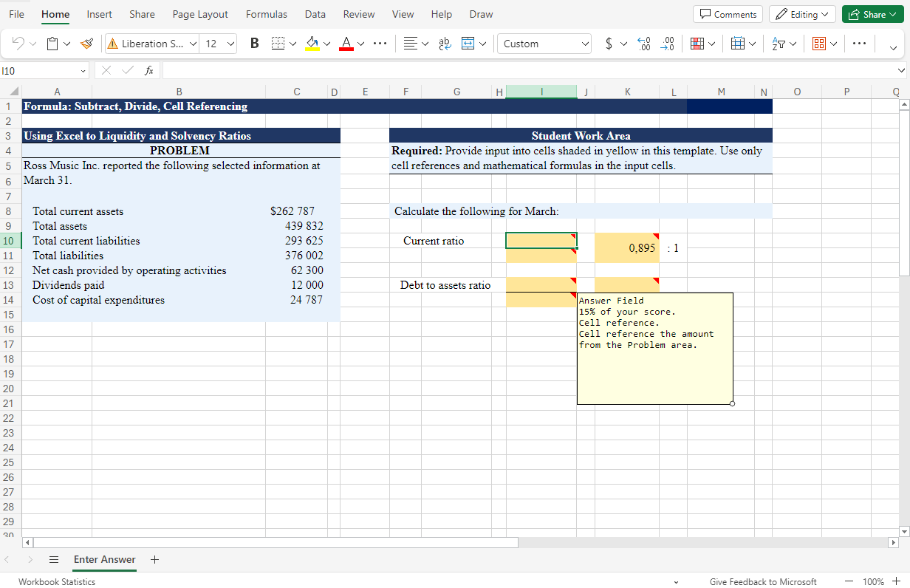Apply Format as Table
Screen dimensions: 910x588
point(738,44)
